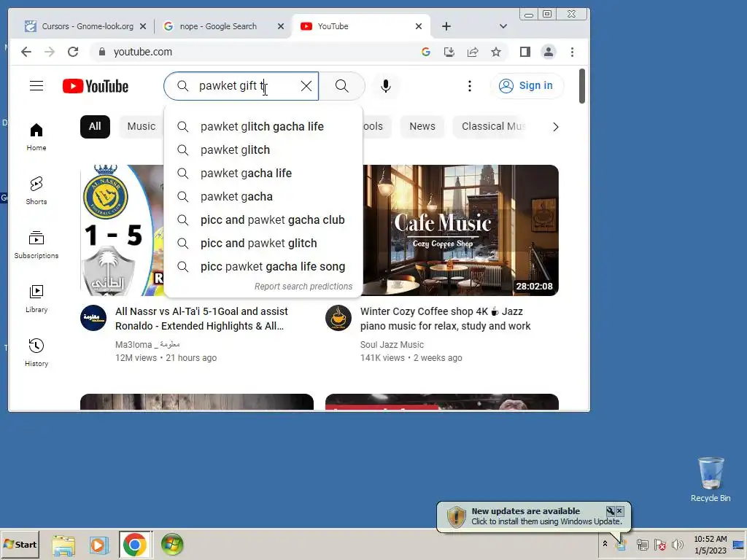Viewport: 747px width, 560px height.
Task: Click the magnifier search button
Action: (x=341, y=86)
